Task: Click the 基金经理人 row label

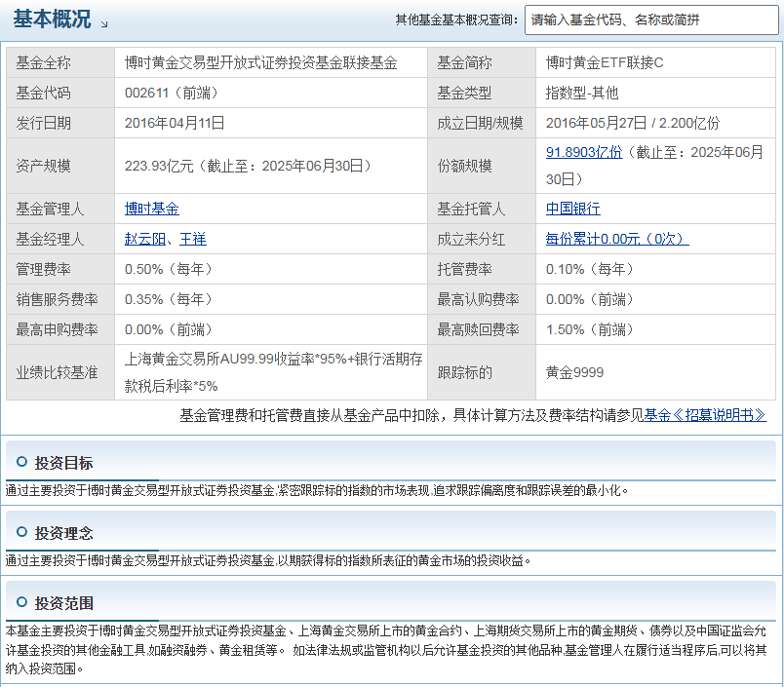Action: (x=50, y=240)
